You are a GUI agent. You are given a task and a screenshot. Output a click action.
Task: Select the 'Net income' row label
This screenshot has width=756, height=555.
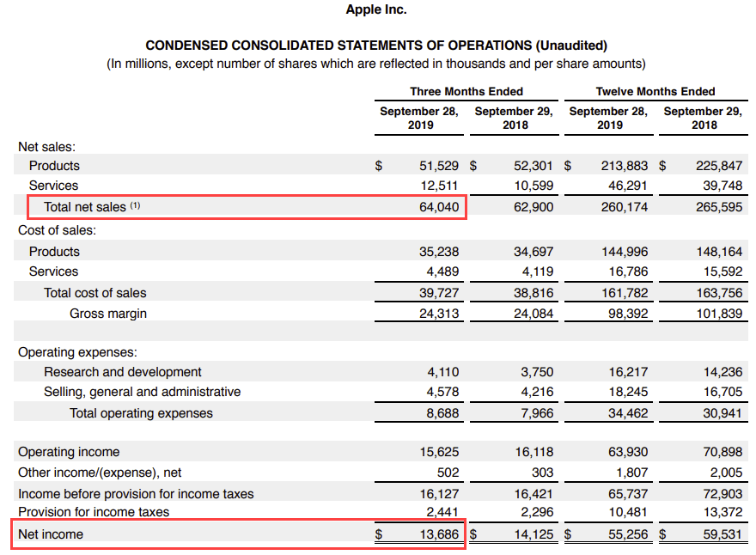pyautogui.click(x=51, y=534)
